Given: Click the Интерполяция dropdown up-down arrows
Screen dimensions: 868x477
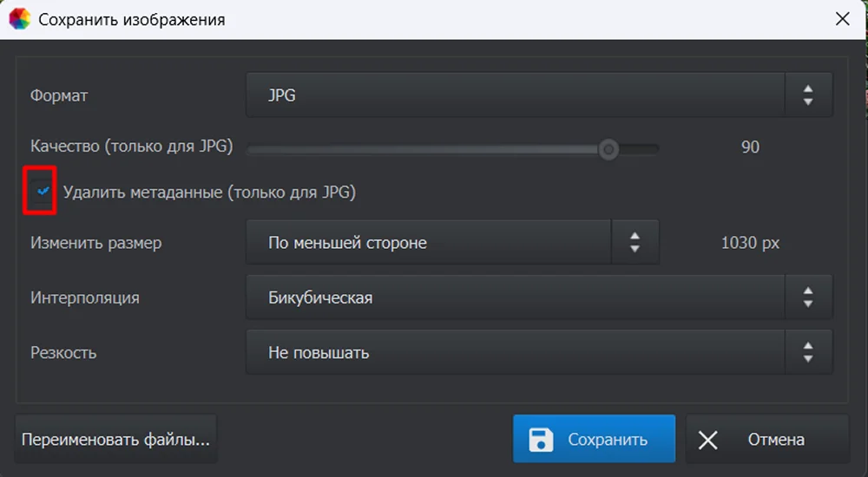Looking at the screenshot, I should [x=808, y=297].
